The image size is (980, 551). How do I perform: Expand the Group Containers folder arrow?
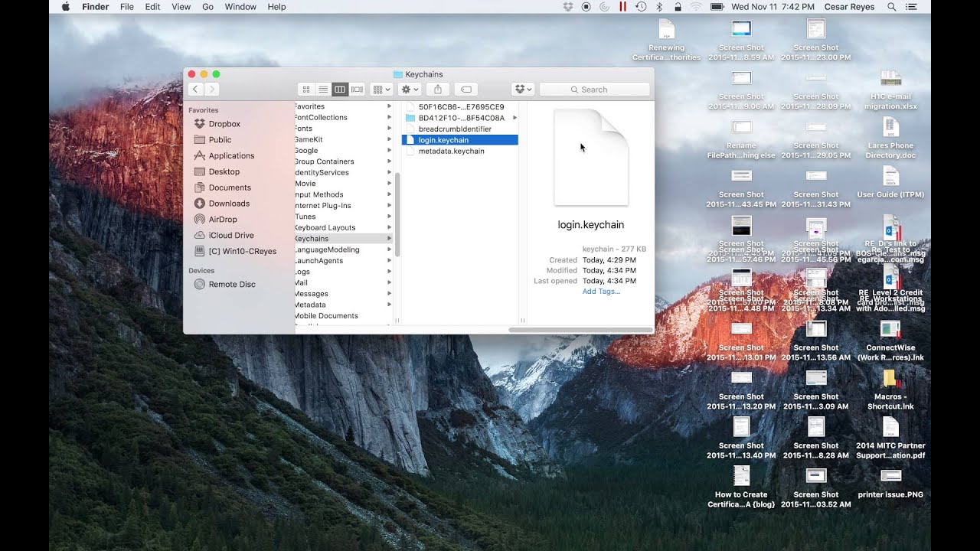389,161
